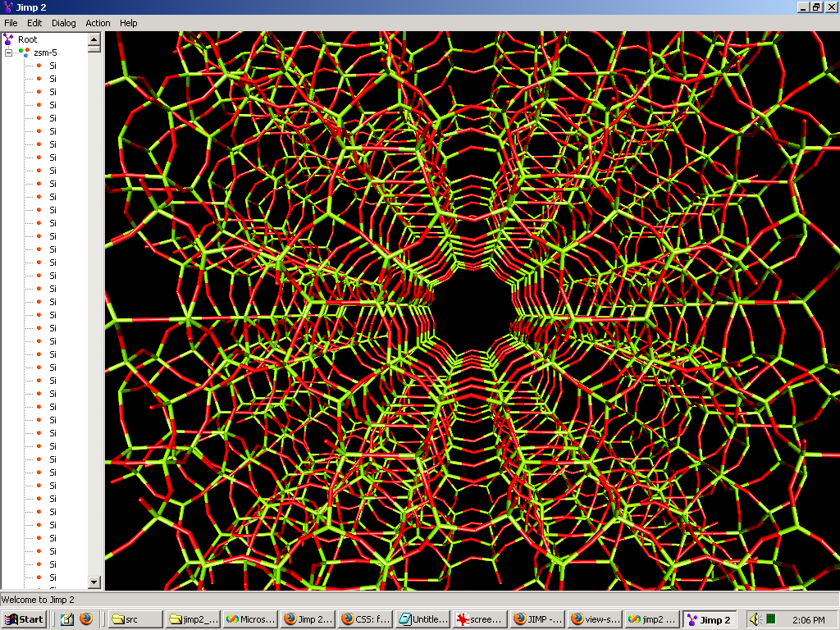Click the green system tray icon
840x630 pixels.
pyautogui.click(x=771, y=619)
